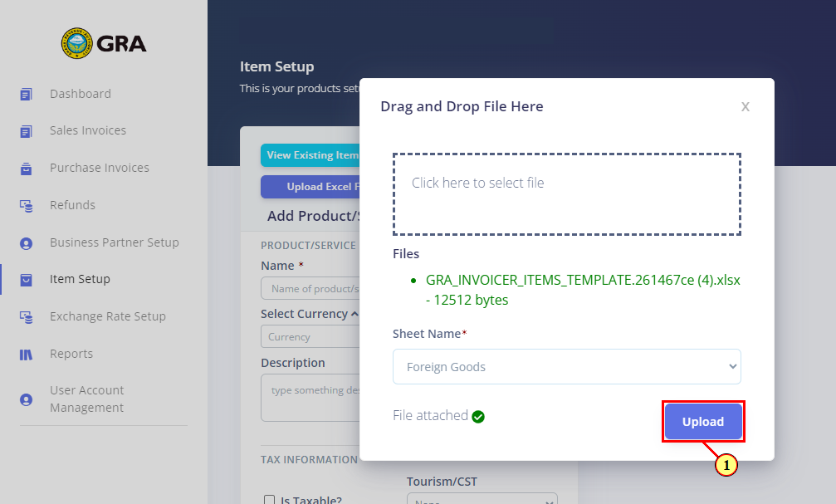Viewport: 836px width, 504px height.
Task: Click the product Name input field
Action: (310, 288)
